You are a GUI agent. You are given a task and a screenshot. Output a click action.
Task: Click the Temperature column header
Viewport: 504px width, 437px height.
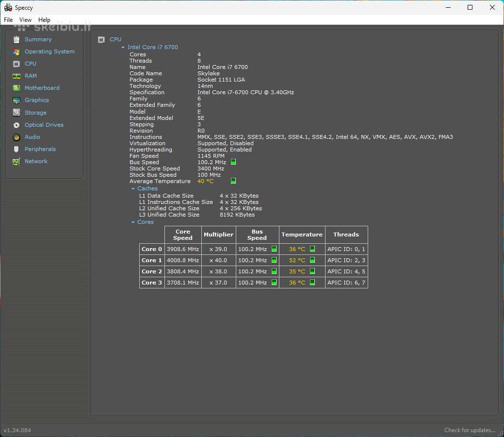tap(302, 235)
